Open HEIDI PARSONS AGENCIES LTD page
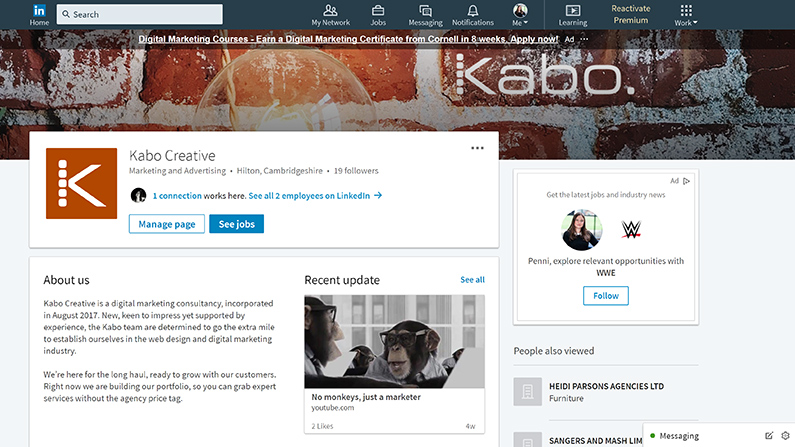 tap(606, 386)
